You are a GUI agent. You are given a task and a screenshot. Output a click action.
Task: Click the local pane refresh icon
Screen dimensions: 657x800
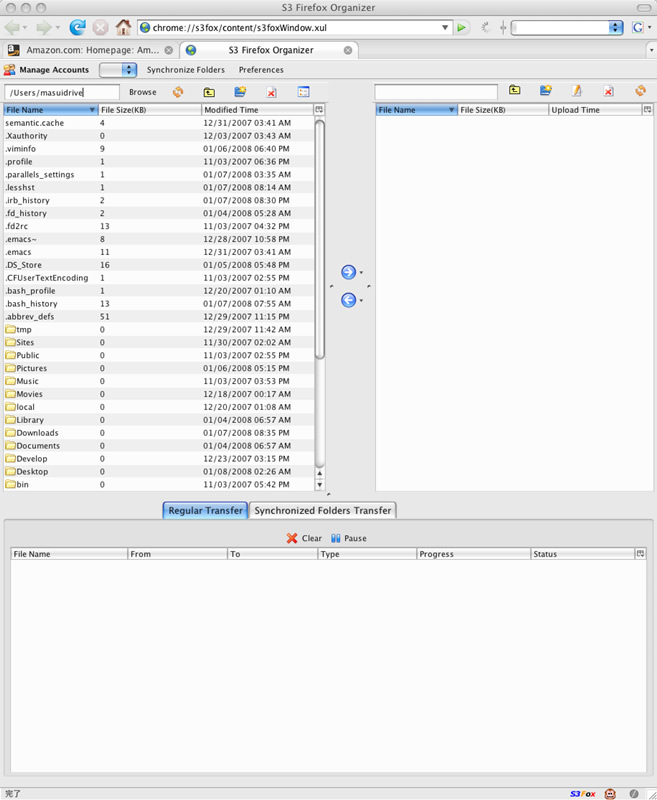pos(178,92)
